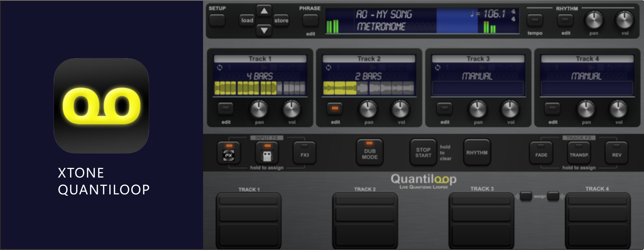This screenshot has height=250, width=644.
Task: Click the 4 BARS length on Track 1
Action: pos(260,76)
